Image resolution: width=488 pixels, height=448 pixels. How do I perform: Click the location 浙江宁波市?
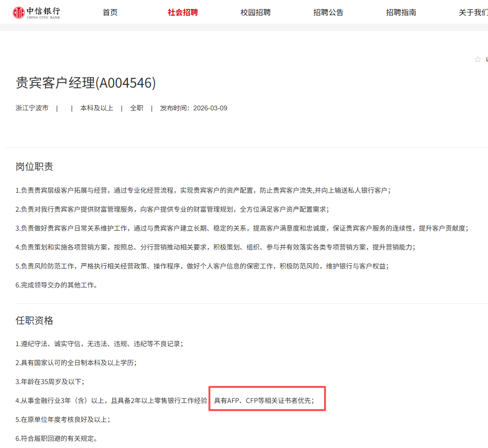click(x=32, y=108)
